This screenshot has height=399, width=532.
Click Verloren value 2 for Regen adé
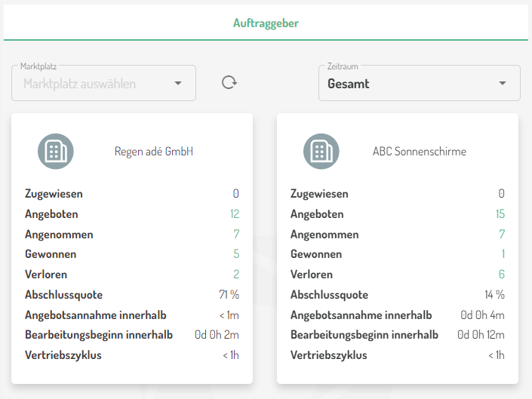tap(236, 275)
